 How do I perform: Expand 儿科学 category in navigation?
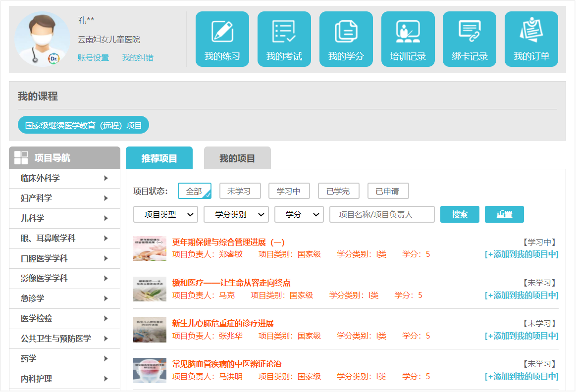pyautogui.click(x=64, y=218)
